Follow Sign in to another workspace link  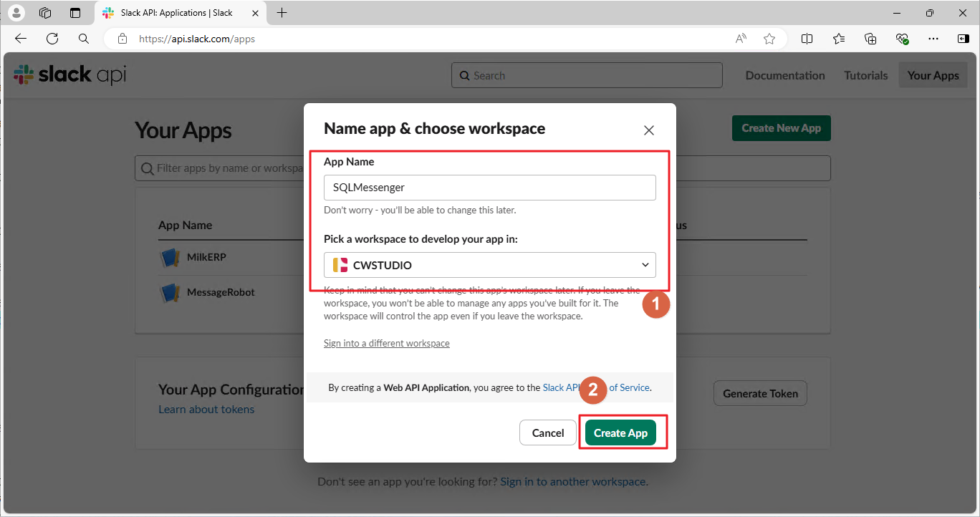pos(573,482)
